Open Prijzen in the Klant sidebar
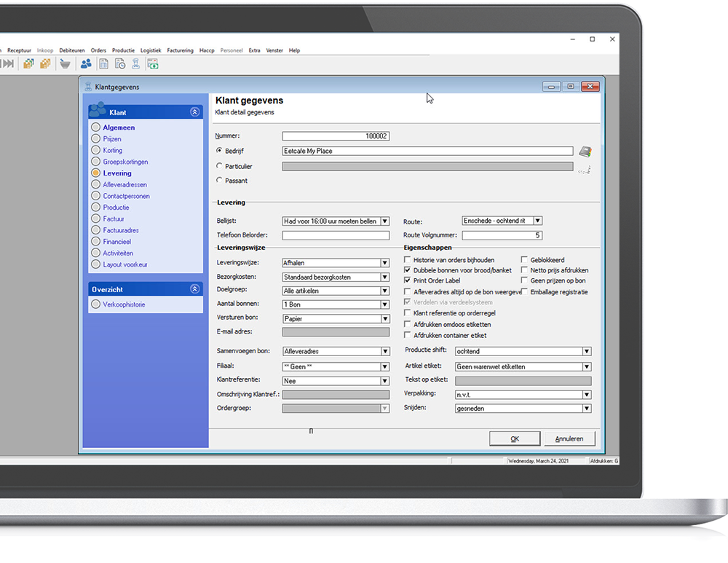This screenshot has width=728, height=563. (112, 138)
